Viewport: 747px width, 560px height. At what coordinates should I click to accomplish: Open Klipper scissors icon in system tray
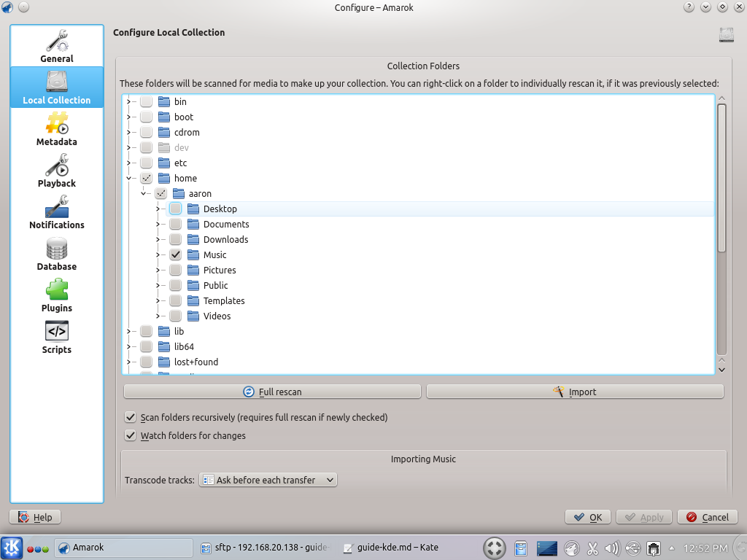(x=592, y=548)
